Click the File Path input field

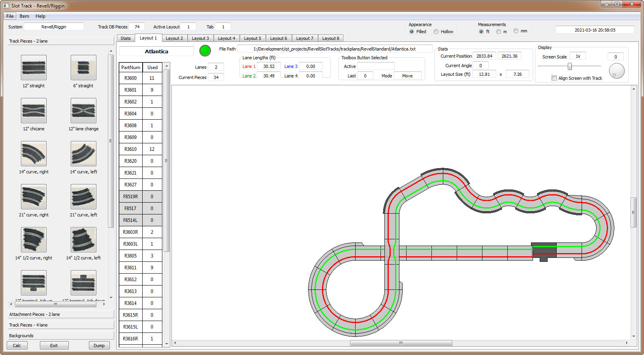point(335,49)
